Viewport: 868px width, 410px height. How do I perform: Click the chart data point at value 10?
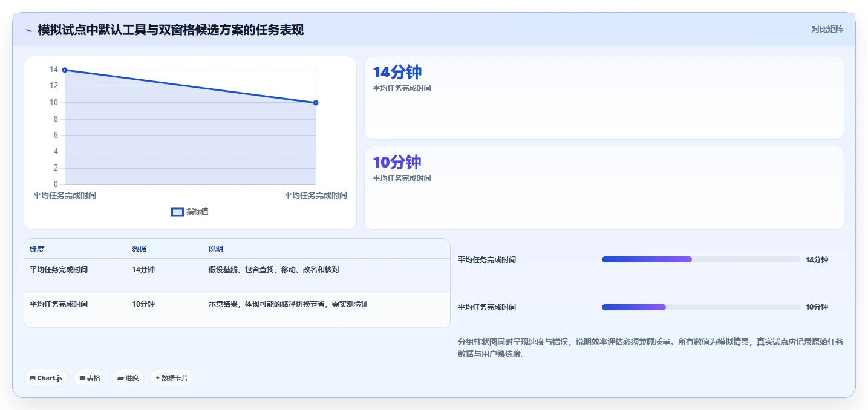[316, 103]
